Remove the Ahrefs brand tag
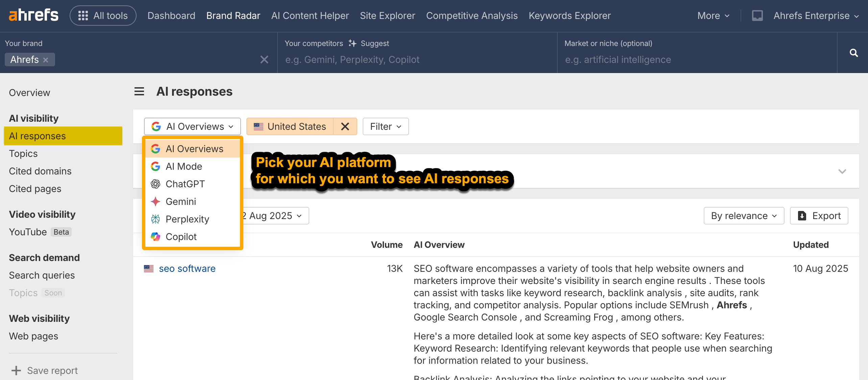 coord(46,60)
